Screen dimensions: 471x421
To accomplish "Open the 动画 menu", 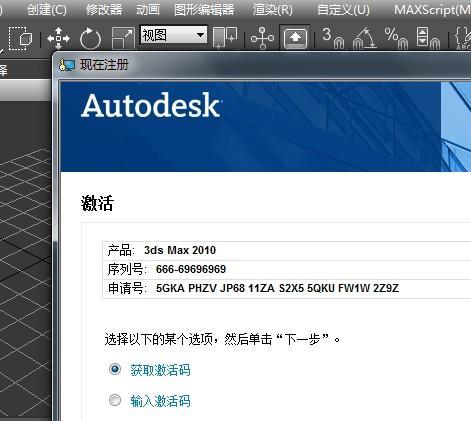I will 148,10.
